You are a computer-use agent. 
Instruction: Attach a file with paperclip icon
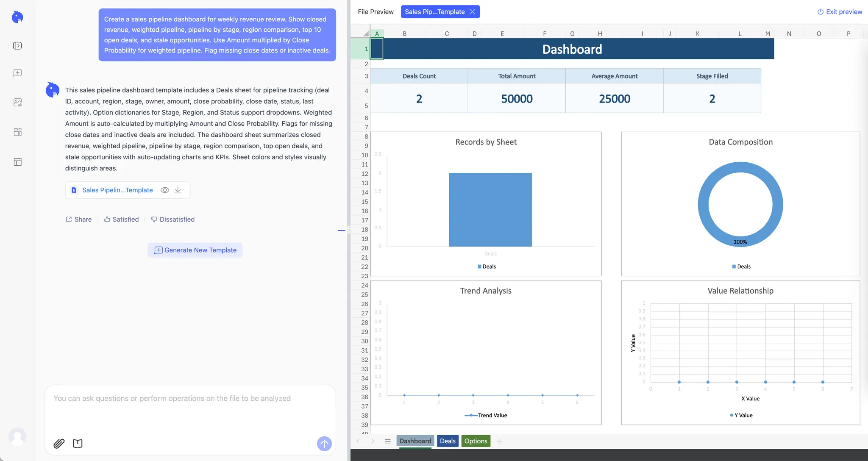click(59, 444)
